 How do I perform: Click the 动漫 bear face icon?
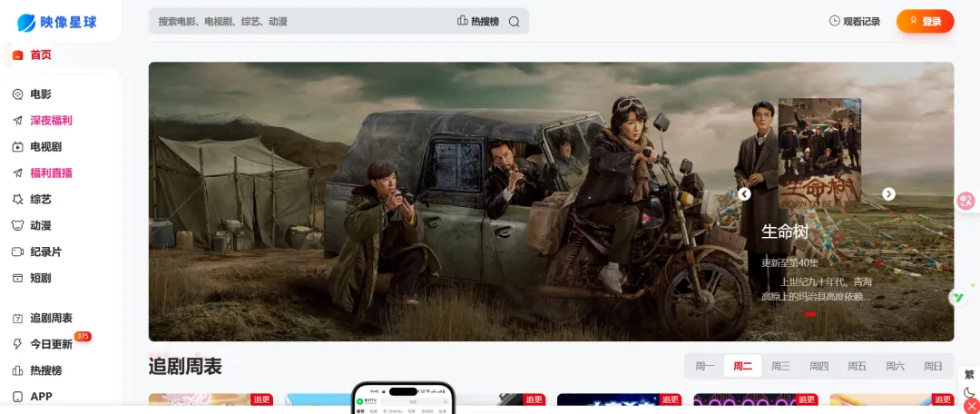pos(17,226)
